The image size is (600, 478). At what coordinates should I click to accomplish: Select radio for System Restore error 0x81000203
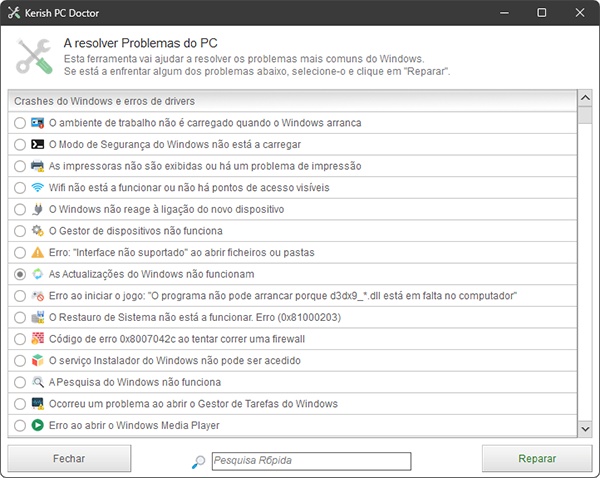pyautogui.click(x=20, y=318)
